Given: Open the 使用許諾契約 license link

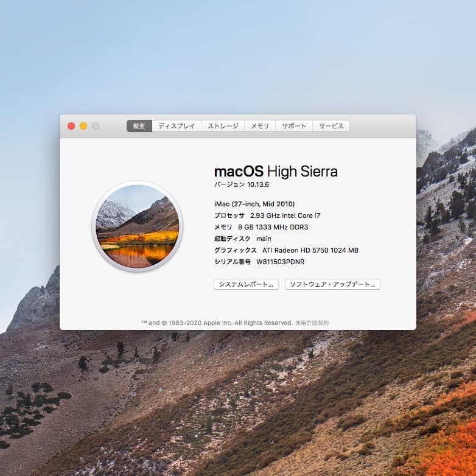Looking at the screenshot, I should (312, 323).
